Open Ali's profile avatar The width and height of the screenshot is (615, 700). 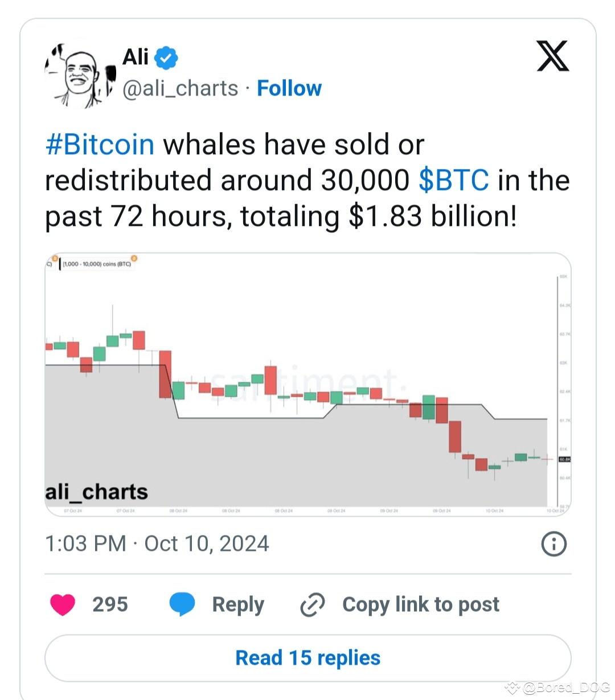(x=80, y=74)
